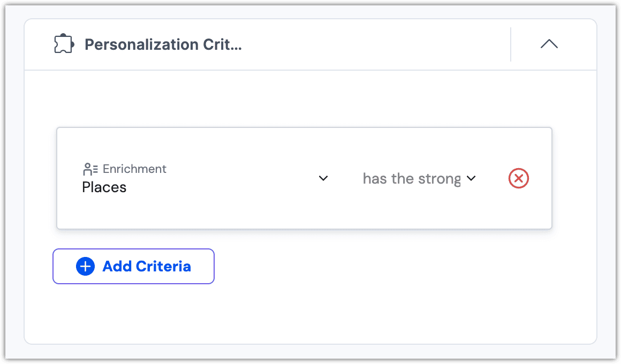Click the criteria card's top padding area
Viewport: 621px width, 364px height.
pos(304,140)
